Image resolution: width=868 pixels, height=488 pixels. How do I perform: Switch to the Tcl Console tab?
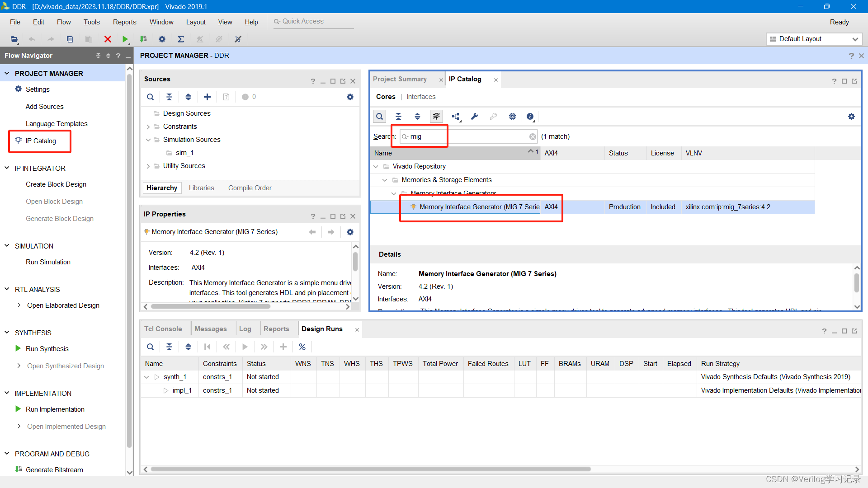[x=163, y=329]
